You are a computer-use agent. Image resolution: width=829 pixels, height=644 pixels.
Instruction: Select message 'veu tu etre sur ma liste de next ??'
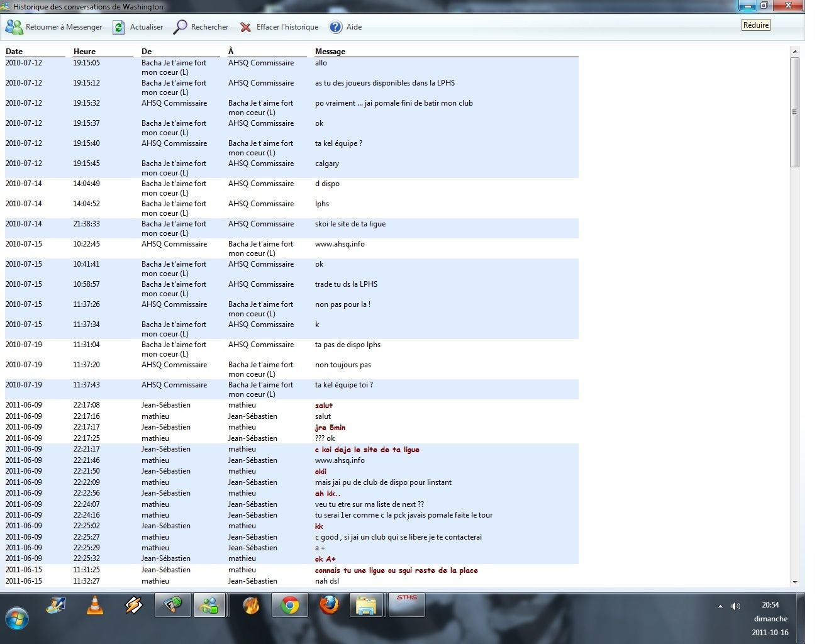pyautogui.click(x=369, y=504)
